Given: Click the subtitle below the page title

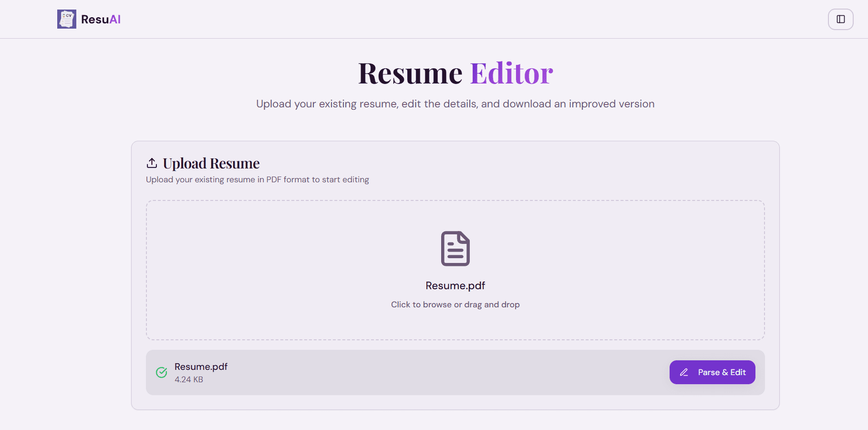Looking at the screenshot, I should 455,104.
